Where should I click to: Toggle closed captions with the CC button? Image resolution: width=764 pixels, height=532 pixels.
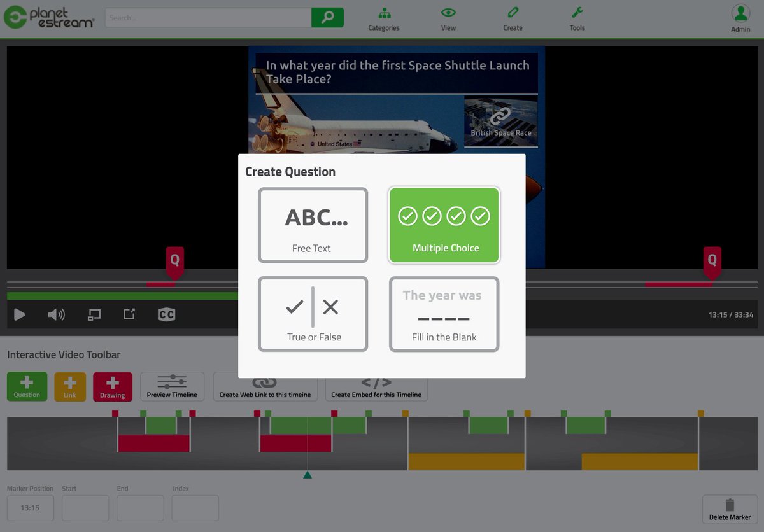click(166, 314)
